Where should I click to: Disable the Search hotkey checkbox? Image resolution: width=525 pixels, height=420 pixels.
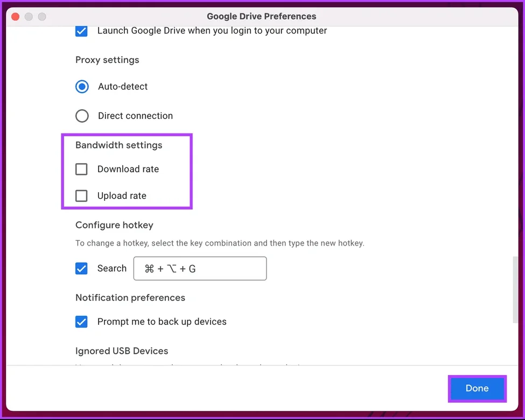81,268
